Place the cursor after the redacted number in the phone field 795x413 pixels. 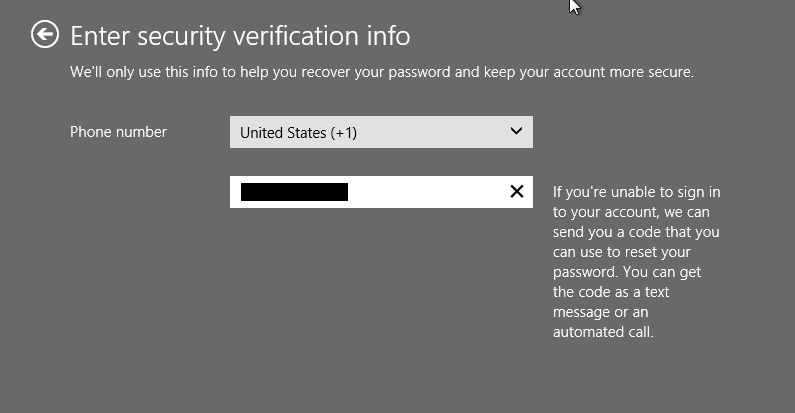(351, 192)
